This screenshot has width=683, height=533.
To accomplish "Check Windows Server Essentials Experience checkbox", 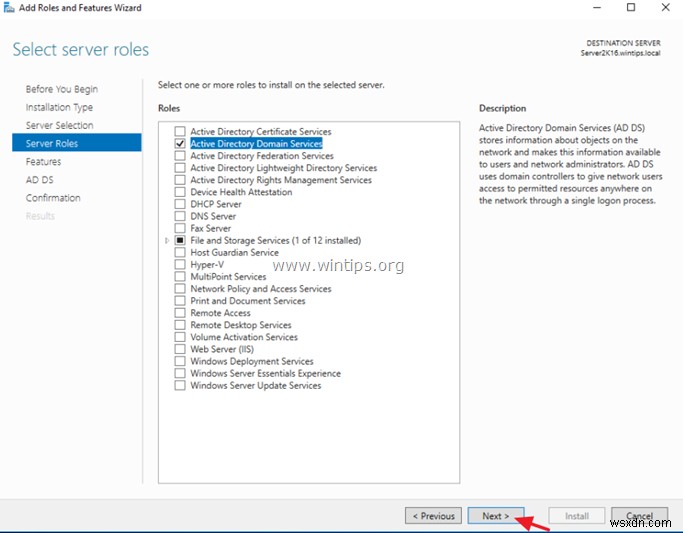I will point(180,373).
